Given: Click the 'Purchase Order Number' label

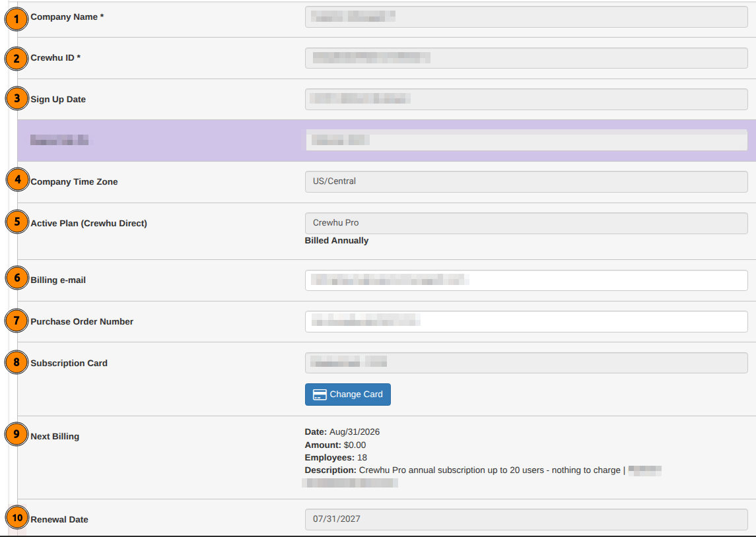Looking at the screenshot, I should pos(82,321).
